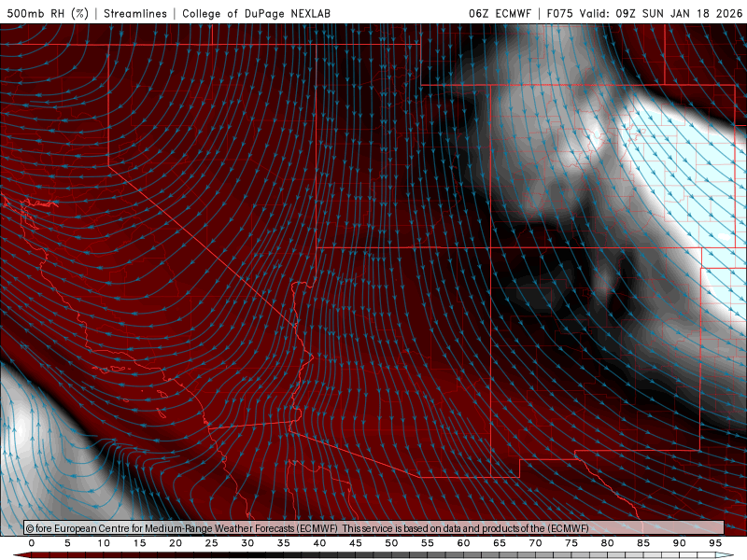Click the "15" value on color scale
This screenshot has width=747, height=560.
(x=139, y=543)
